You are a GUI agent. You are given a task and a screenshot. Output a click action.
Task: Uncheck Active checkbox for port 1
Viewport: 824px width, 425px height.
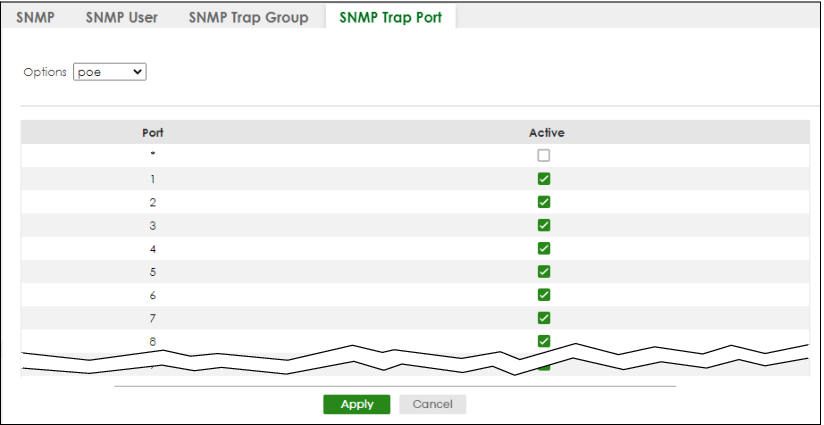click(x=544, y=179)
